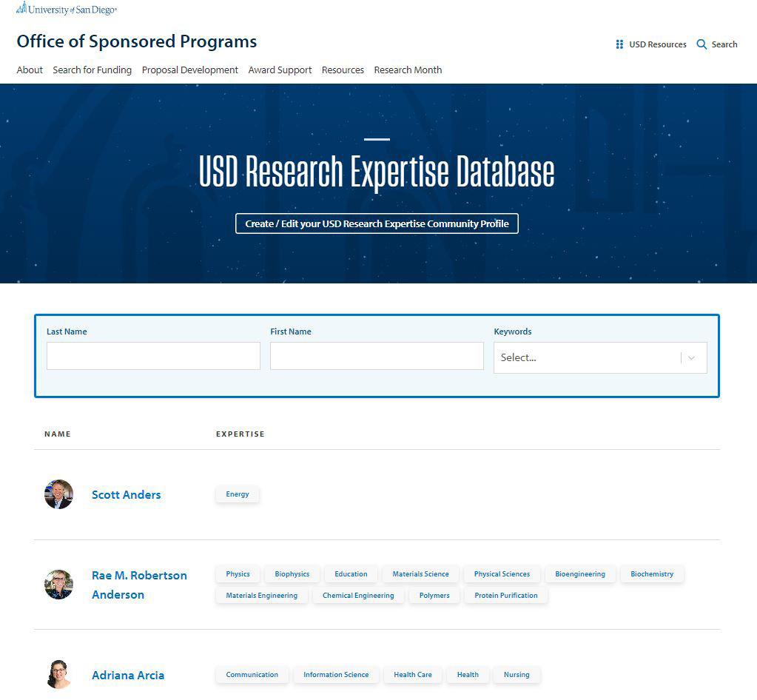Open Proposal Development menu

point(189,70)
